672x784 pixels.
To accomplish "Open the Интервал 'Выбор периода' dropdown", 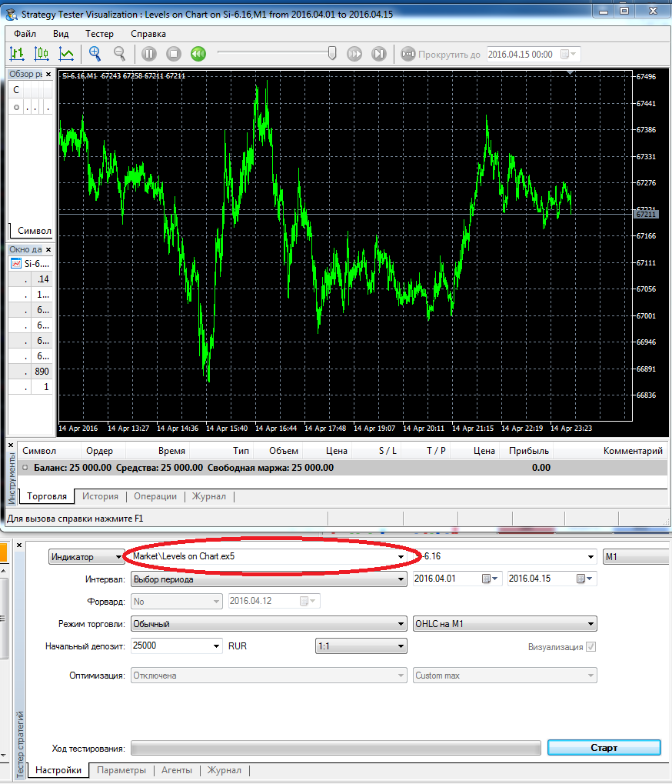I will pyautogui.click(x=269, y=579).
